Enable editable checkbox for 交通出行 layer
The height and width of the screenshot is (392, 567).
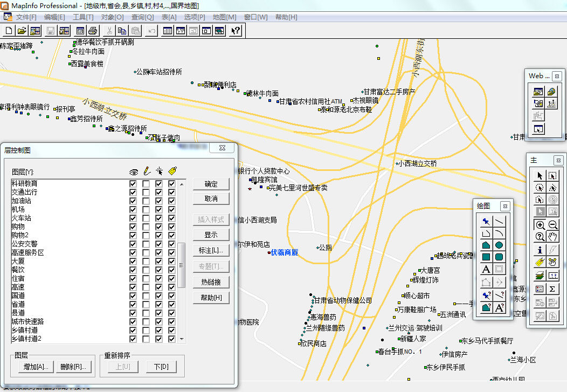pos(146,192)
